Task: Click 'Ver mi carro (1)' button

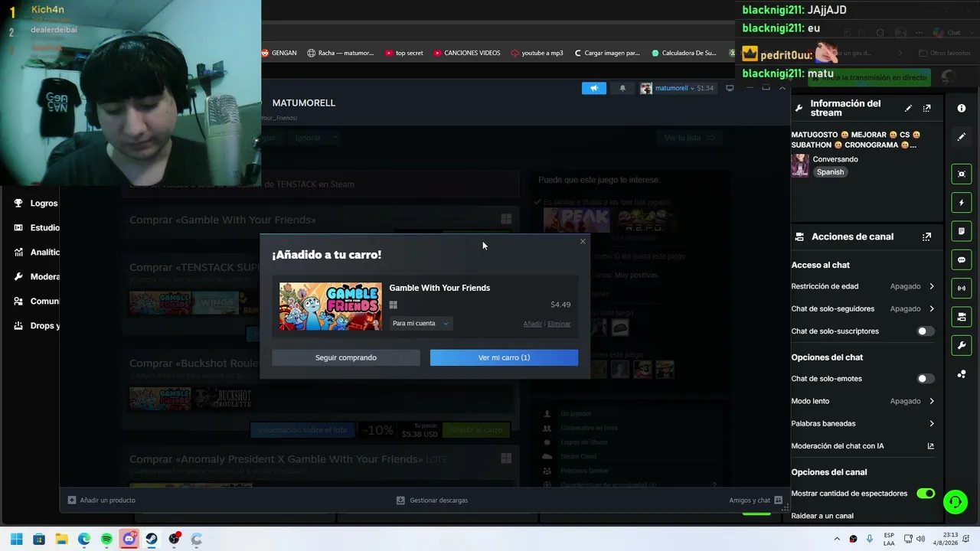Action: click(504, 357)
